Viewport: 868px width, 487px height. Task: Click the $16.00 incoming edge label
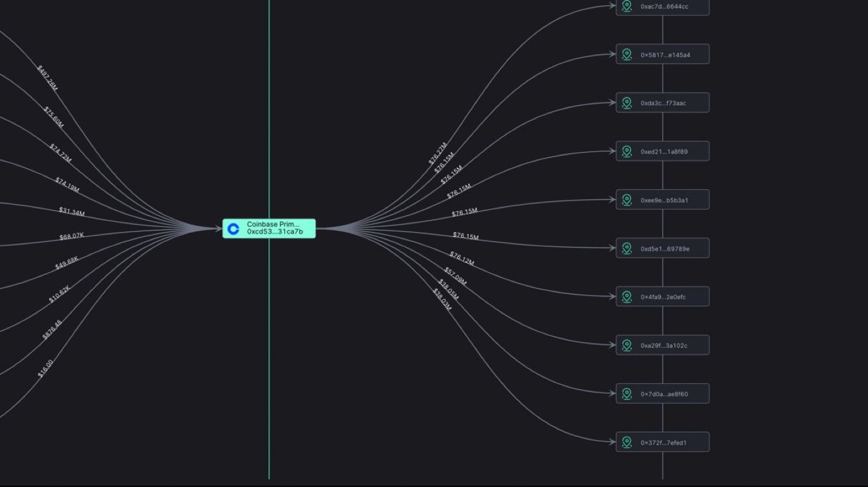[45, 368]
